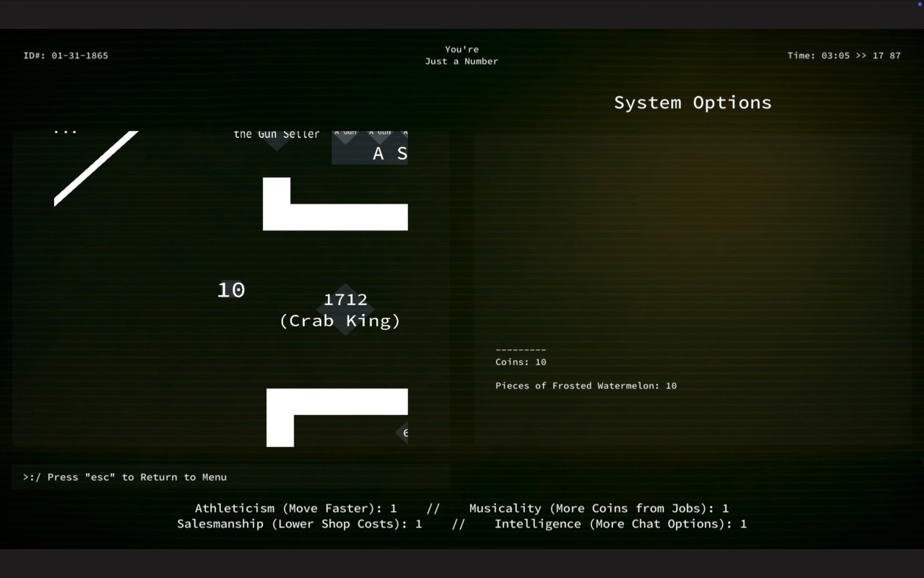This screenshot has width=924, height=578.
Task: Click the 'You're Just a Number' title
Action: coord(462,55)
